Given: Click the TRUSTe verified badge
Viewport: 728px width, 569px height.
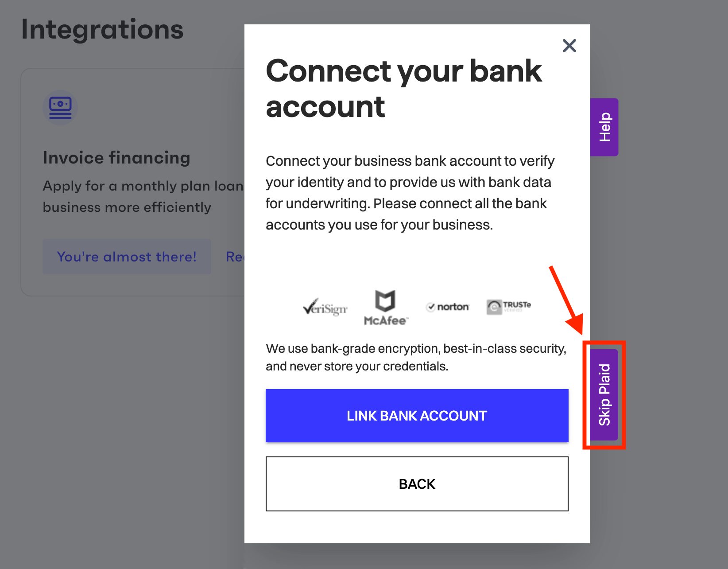Looking at the screenshot, I should [x=508, y=306].
